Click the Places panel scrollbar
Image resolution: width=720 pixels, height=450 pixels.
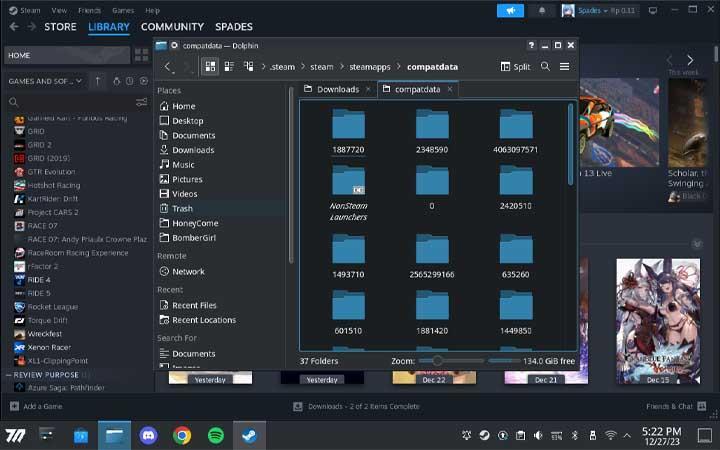coord(291,174)
